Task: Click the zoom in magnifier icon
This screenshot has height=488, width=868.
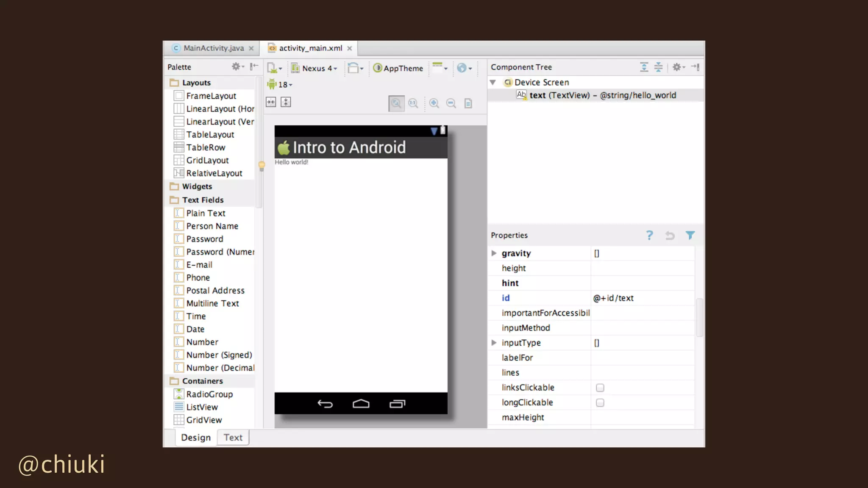Action: (x=434, y=103)
